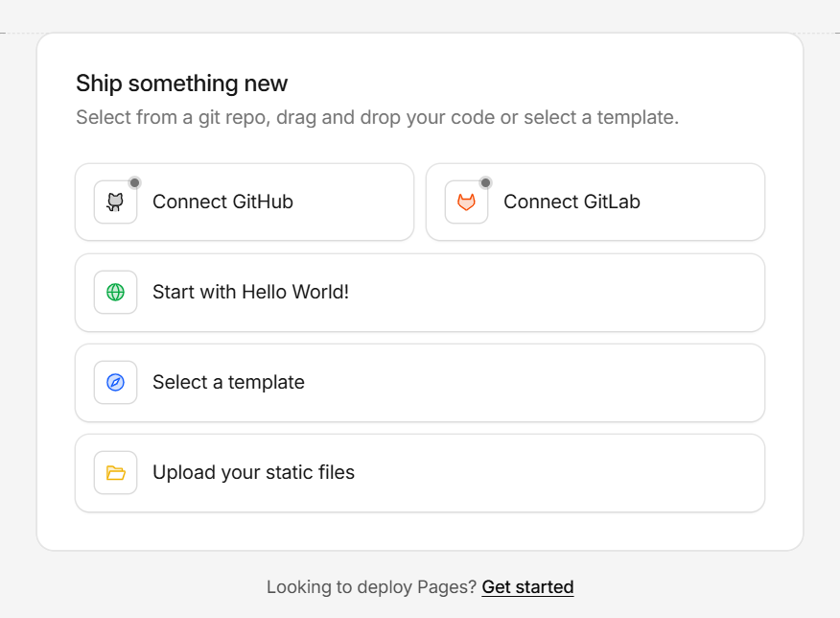Screen dimensions: 840x618
Task: Click the Upload your static files label text
Action: 253,472
